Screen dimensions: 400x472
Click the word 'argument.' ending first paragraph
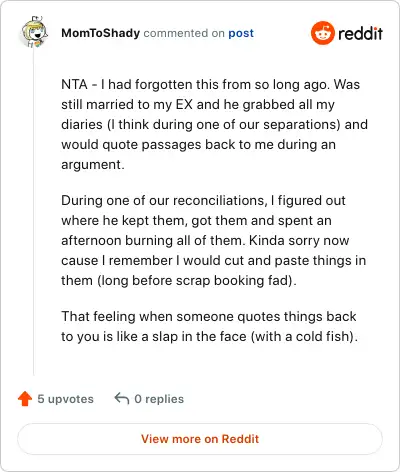93,165
